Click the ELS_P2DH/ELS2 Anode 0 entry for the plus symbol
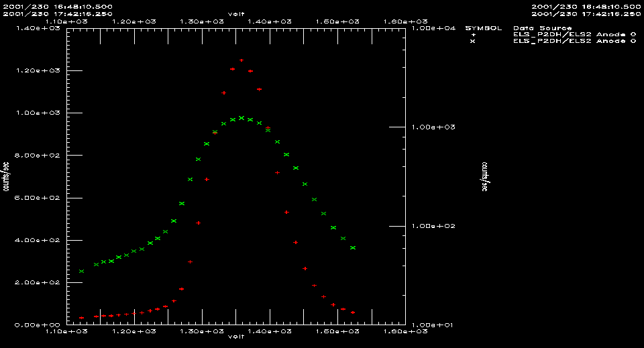 [575, 34]
